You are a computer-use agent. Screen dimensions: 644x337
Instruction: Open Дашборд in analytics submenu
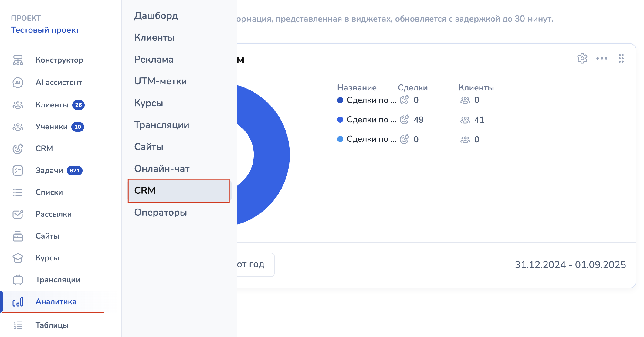(x=156, y=16)
